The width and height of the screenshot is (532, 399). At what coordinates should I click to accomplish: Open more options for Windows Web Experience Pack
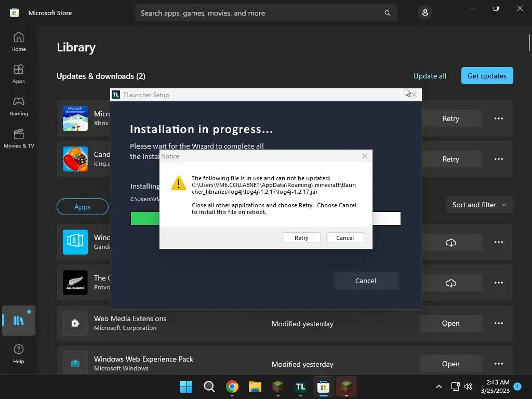point(498,364)
